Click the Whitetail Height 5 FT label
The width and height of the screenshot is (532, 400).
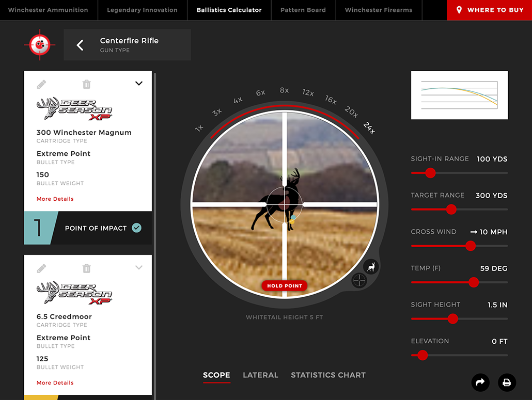tap(284, 317)
